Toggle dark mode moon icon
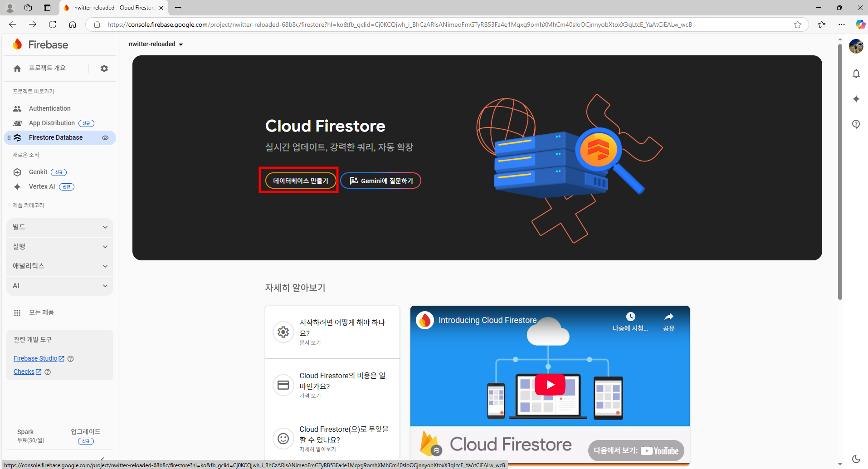This screenshot has width=868, height=469. [856, 459]
